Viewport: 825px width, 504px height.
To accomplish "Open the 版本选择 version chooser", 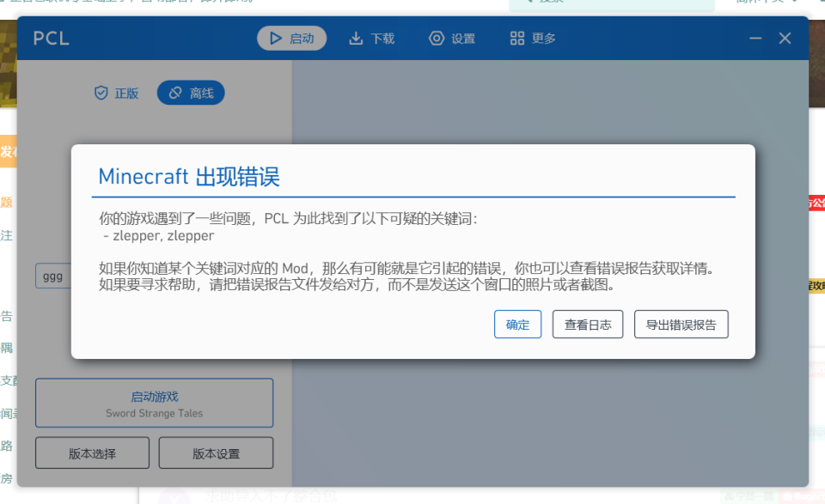I will [x=92, y=453].
